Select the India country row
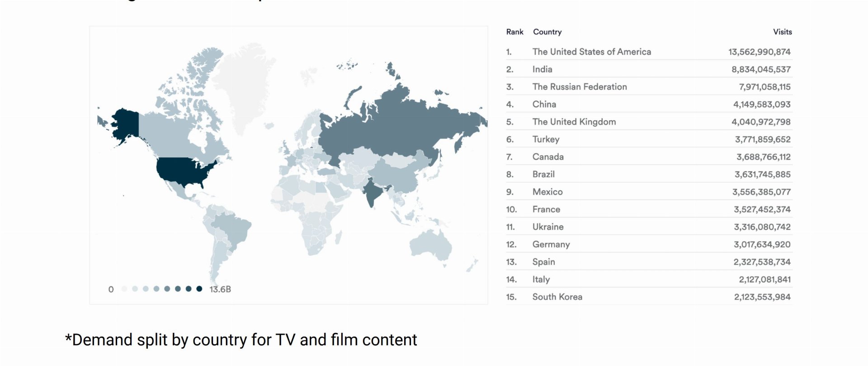Viewport: 868px width, 366px height. point(649,70)
